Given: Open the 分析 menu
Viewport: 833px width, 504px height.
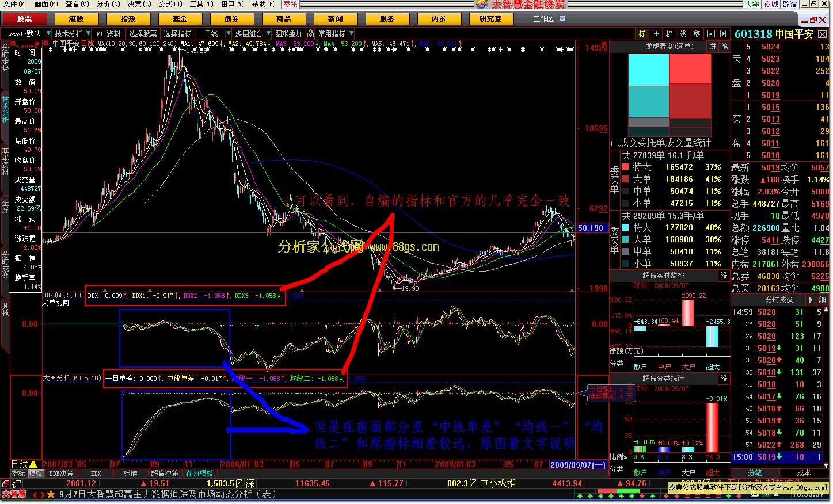Looking at the screenshot, I should tap(108, 4).
